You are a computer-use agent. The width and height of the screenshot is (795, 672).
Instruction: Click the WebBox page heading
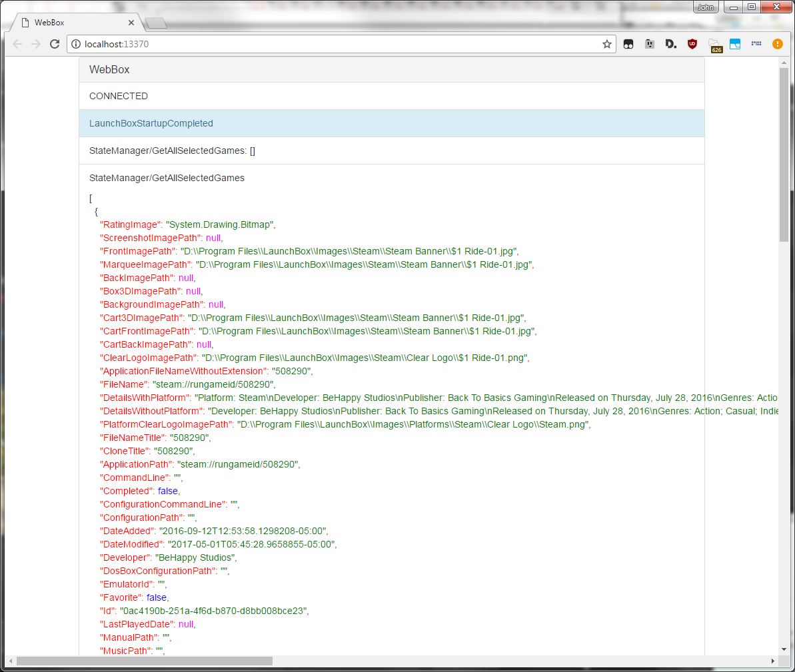[x=109, y=69]
